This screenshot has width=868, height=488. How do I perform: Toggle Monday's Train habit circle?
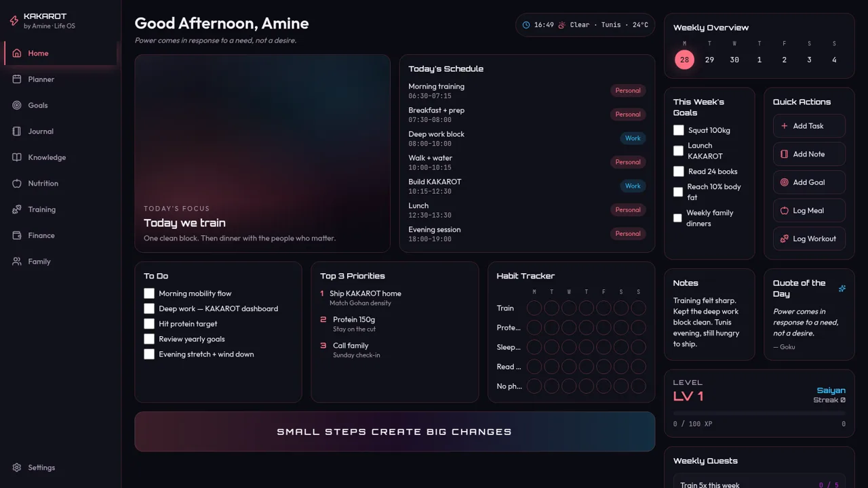pos(534,308)
